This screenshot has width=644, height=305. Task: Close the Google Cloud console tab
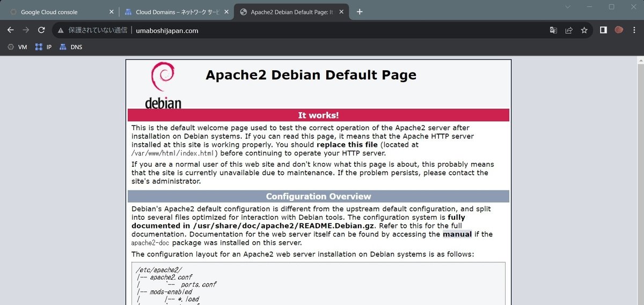point(111,12)
